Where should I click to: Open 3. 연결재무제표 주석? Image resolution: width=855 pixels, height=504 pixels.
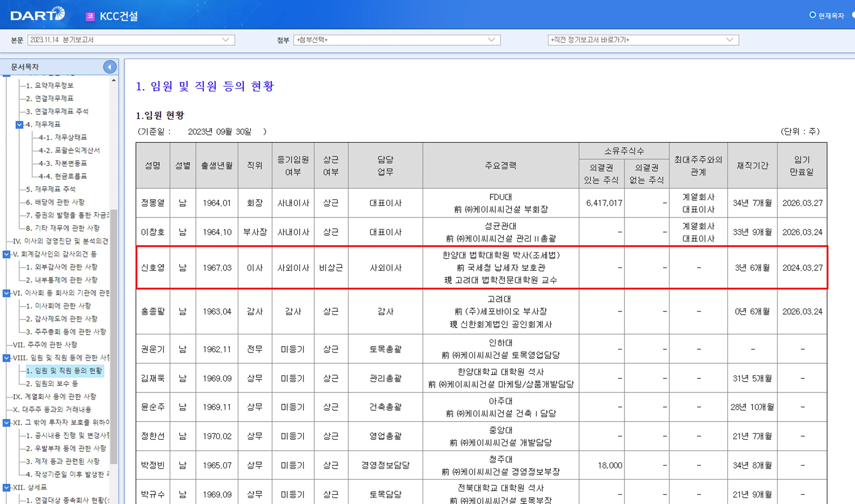pyautogui.click(x=57, y=111)
